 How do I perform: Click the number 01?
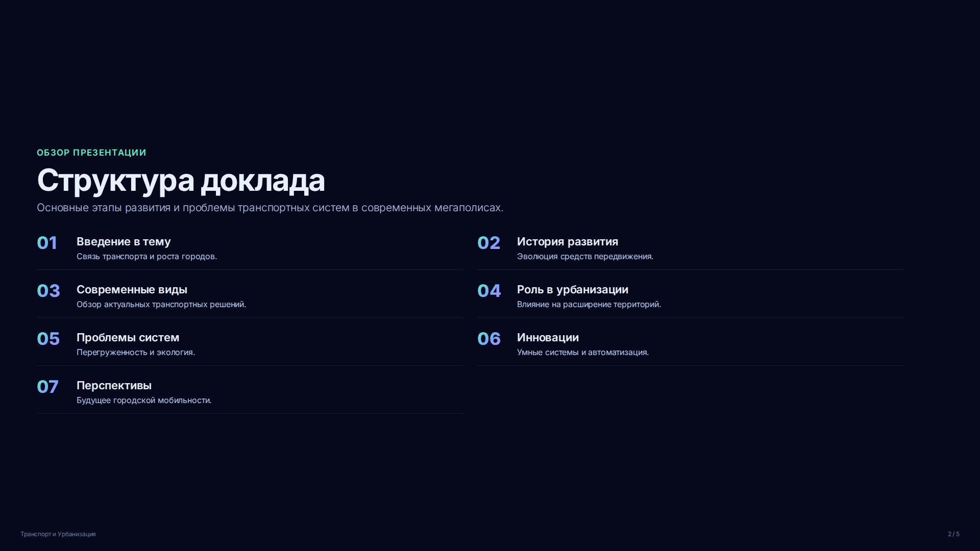47,243
